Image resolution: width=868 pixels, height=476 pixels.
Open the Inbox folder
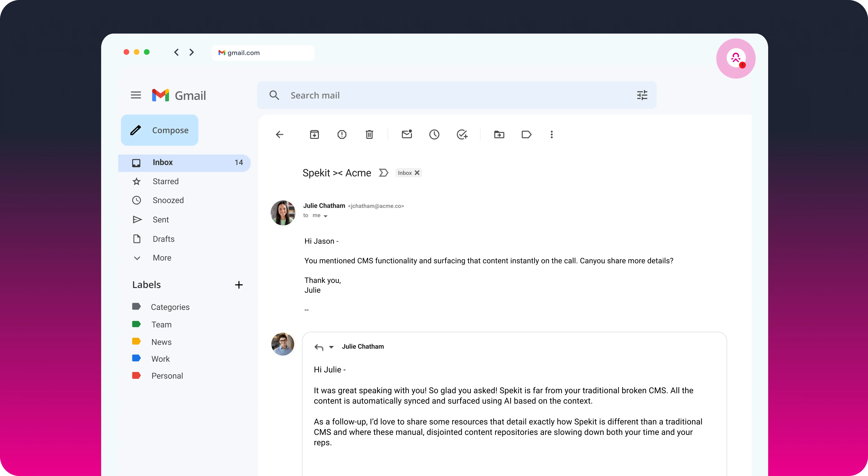(x=184, y=163)
